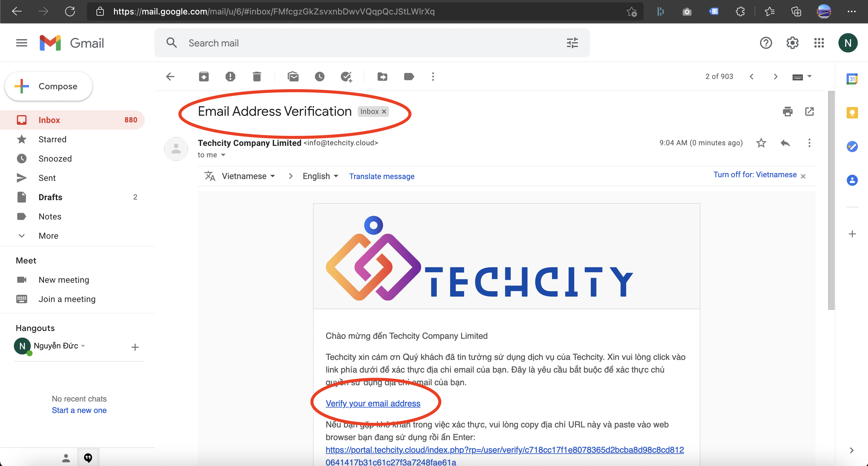The height and width of the screenshot is (466, 868).
Task: Start a New meeting
Action: [x=64, y=280]
